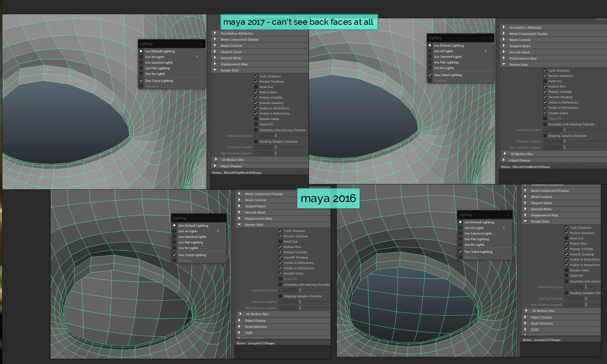Enable Geometry Anti-aliasing Override in top-right Maya 2017

pos(545,124)
